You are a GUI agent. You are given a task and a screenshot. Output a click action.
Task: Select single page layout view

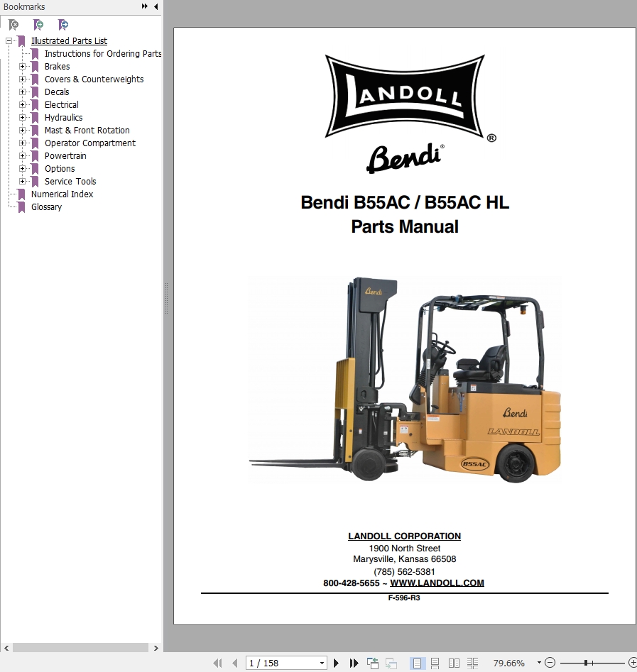pyautogui.click(x=417, y=663)
